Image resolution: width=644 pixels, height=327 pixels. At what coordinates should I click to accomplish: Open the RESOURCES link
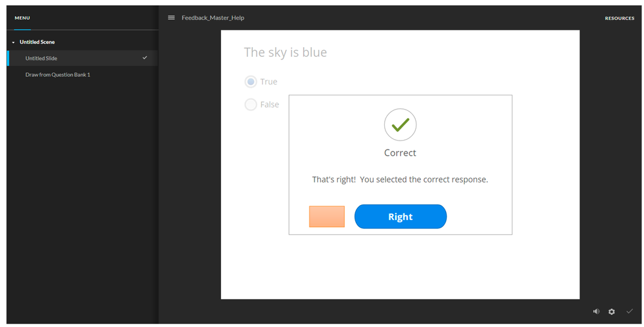point(620,18)
